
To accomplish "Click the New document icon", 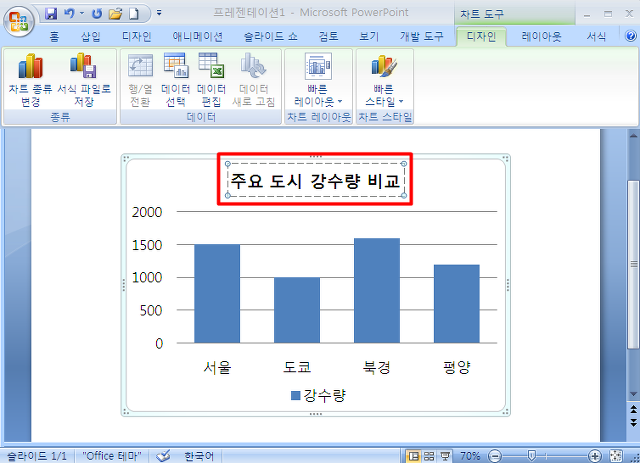I will click(x=134, y=14).
